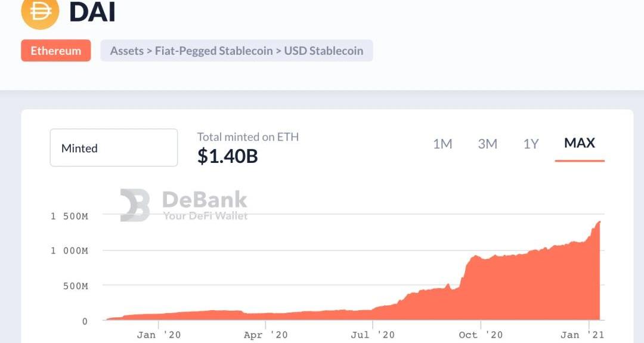Choose the MAX time range tab

point(580,143)
